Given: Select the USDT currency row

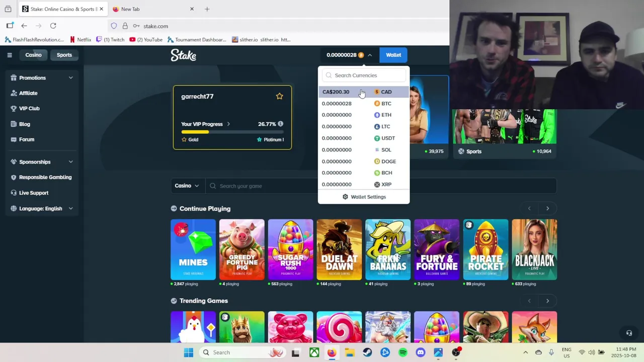Looking at the screenshot, I should 364,138.
